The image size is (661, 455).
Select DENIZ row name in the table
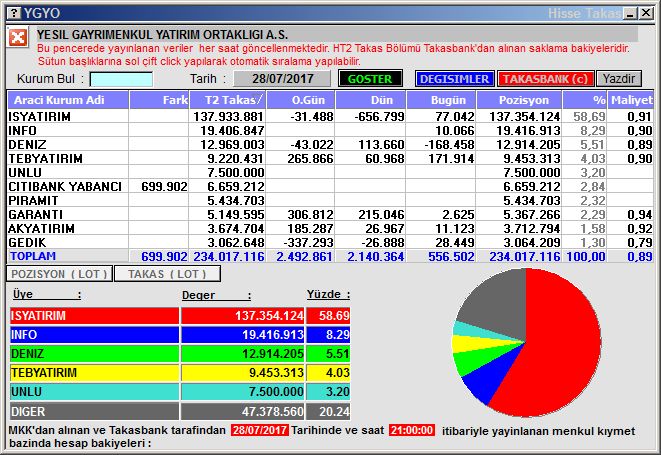27,145
